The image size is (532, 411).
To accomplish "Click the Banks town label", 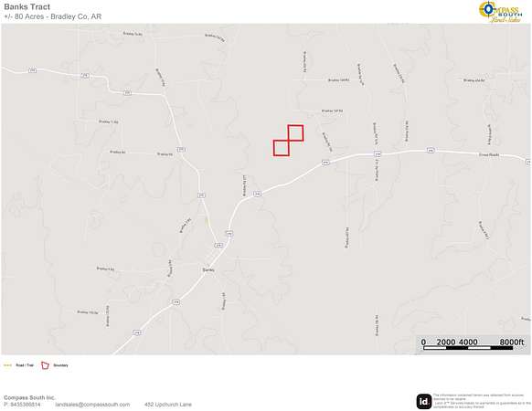I will click(208, 270).
